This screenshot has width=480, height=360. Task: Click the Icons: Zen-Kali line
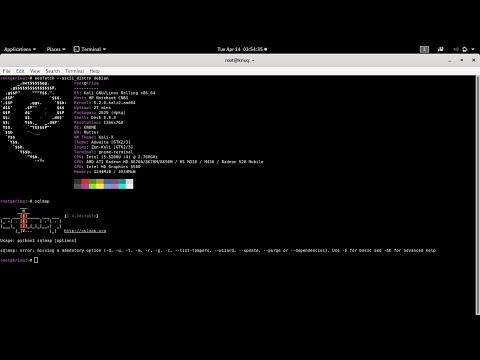pyautogui.click(x=103, y=147)
